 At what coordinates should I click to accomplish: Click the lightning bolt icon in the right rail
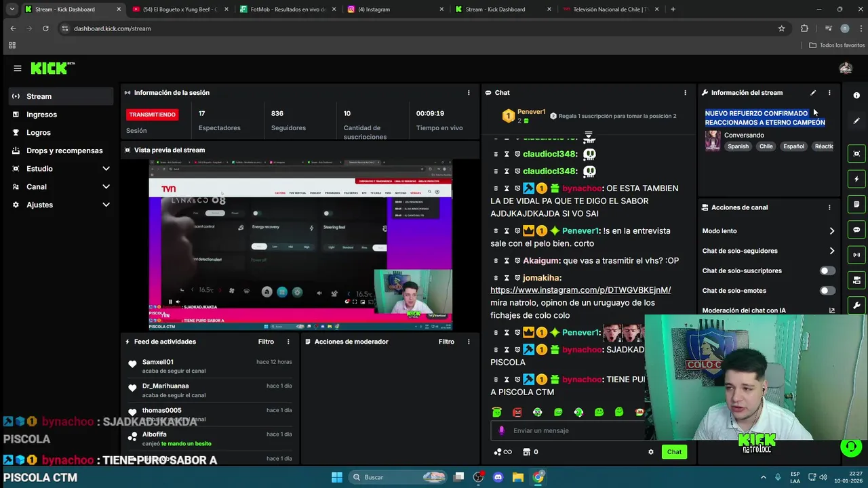coord(856,179)
